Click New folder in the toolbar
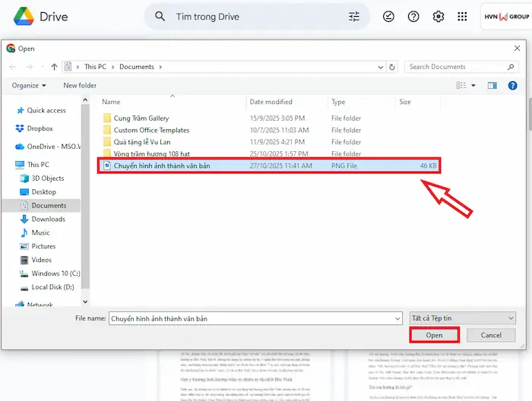 coord(80,86)
